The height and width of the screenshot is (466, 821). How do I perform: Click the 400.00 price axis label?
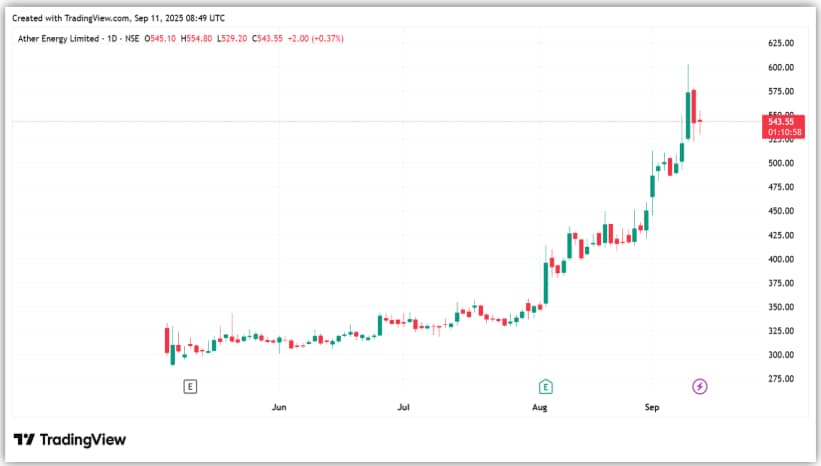[781, 259]
